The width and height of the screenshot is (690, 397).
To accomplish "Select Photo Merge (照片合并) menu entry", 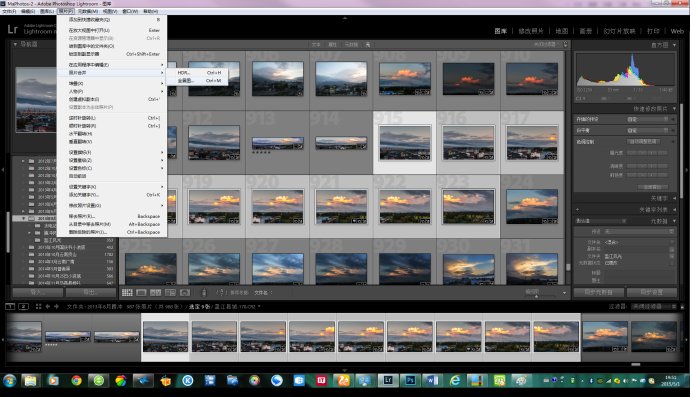I will (112, 73).
